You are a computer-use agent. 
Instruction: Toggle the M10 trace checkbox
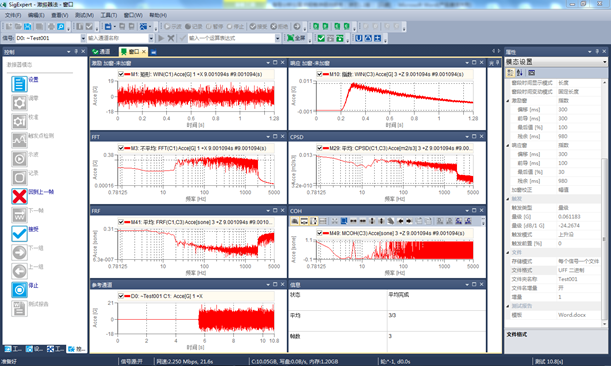pos(320,74)
